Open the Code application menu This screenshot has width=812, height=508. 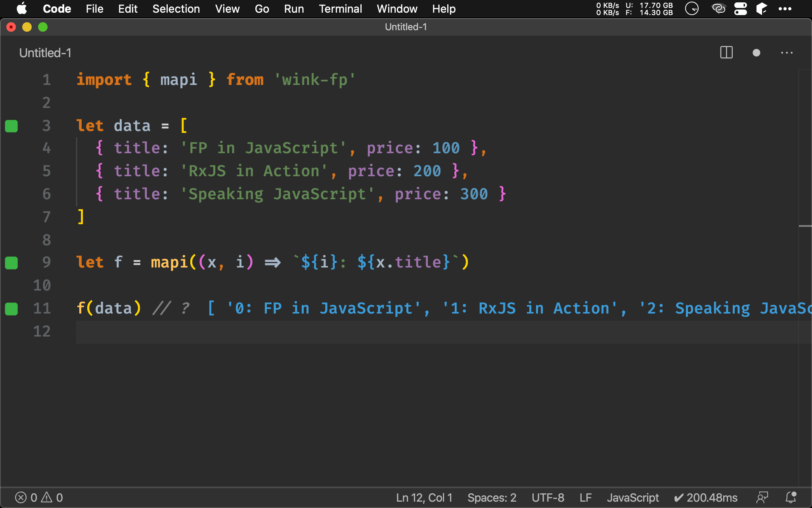pos(57,9)
